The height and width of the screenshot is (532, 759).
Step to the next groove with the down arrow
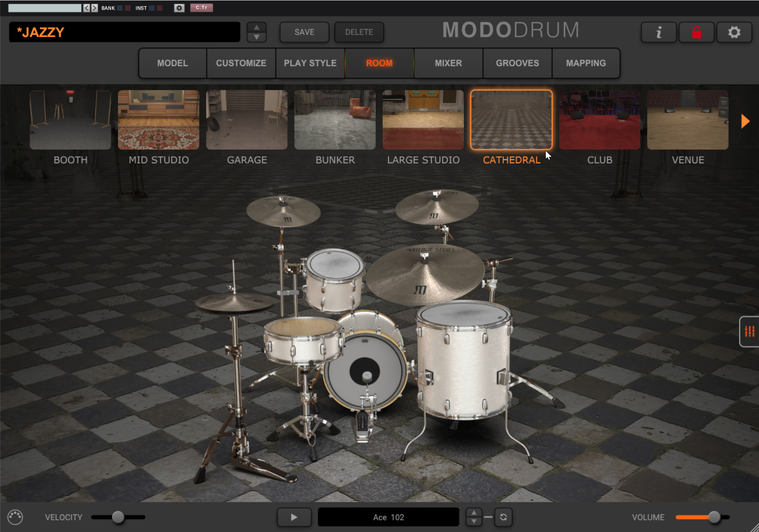tap(474, 522)
